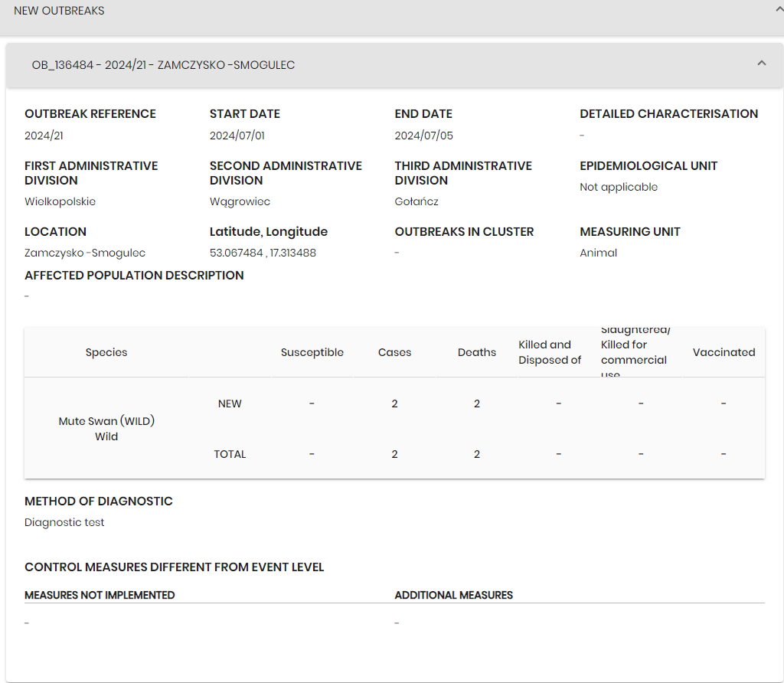The image size is (784, 683).
Task: Click the Vaccinated column header
Action: point(724,352)
